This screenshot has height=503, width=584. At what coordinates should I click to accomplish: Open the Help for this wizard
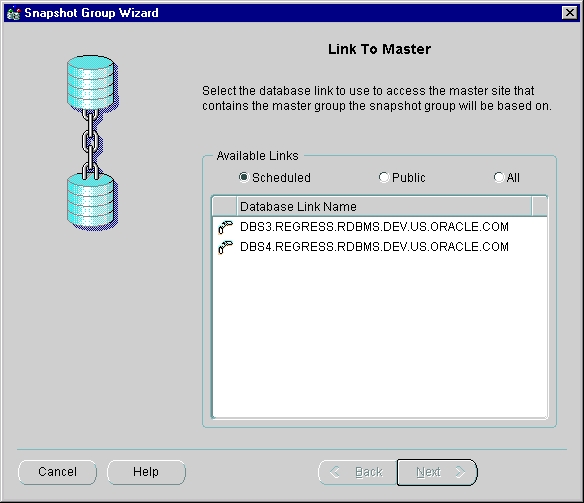146,472
